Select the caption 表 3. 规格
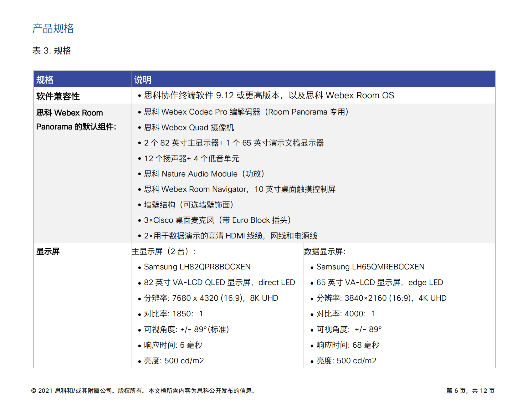 pyautogui.click(x=52, y=51)
